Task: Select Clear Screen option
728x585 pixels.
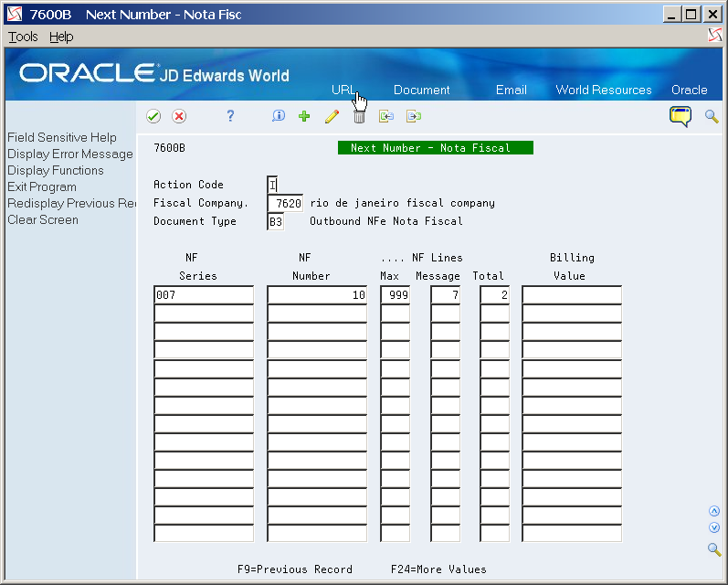Action: 43,219
